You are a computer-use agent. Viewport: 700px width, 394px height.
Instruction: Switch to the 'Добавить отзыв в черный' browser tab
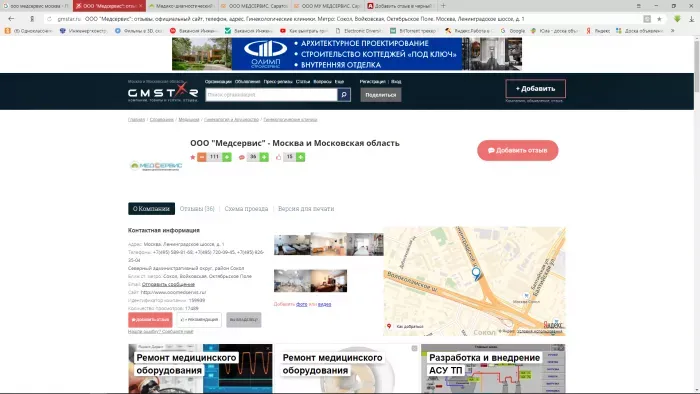point(400,6)
